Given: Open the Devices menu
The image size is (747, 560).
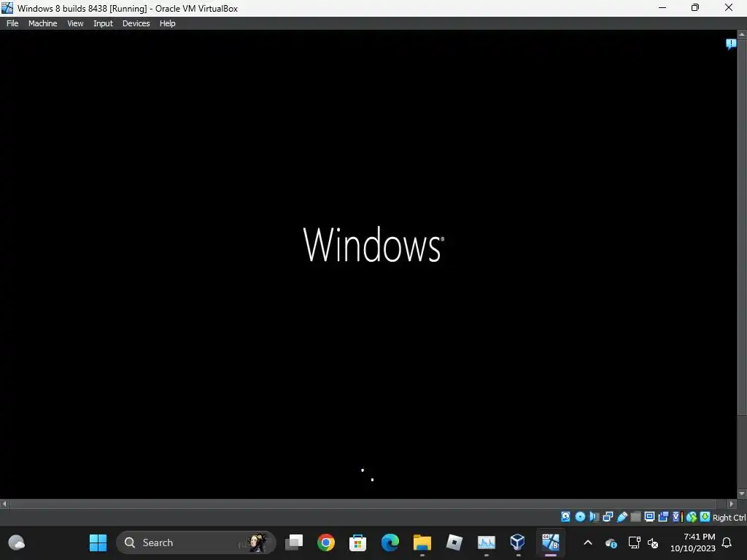Looking at the screenshot, I should [136, 23].
